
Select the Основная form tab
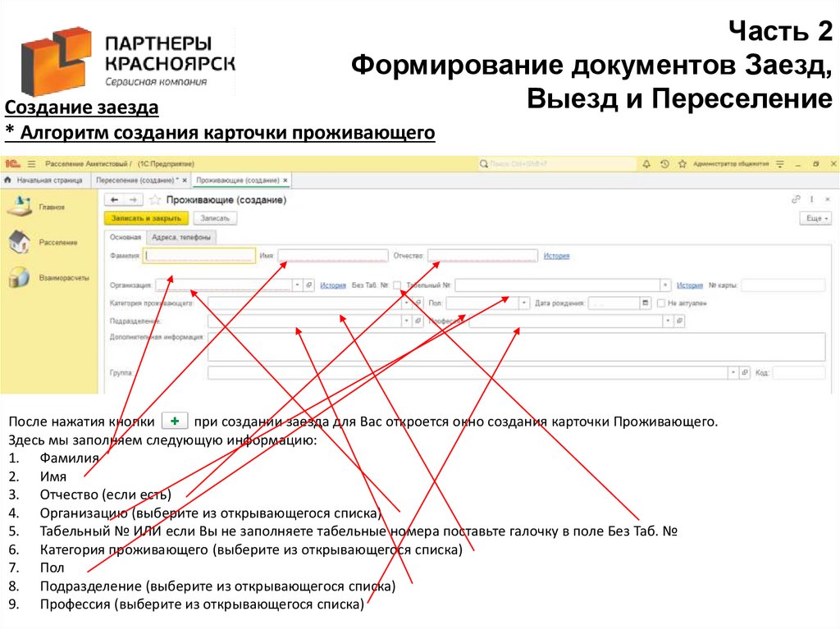click(126, 237)
